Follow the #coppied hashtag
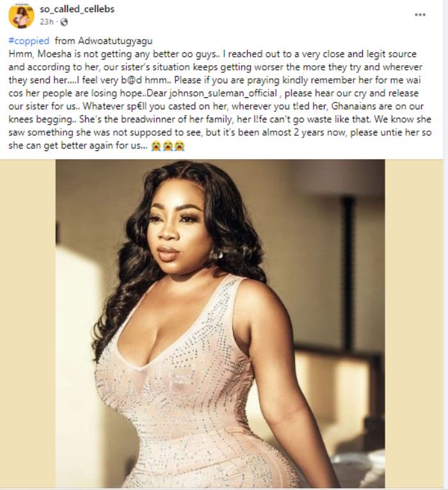The width and height of the screenshot is (448, 490). tap(29, 41)
